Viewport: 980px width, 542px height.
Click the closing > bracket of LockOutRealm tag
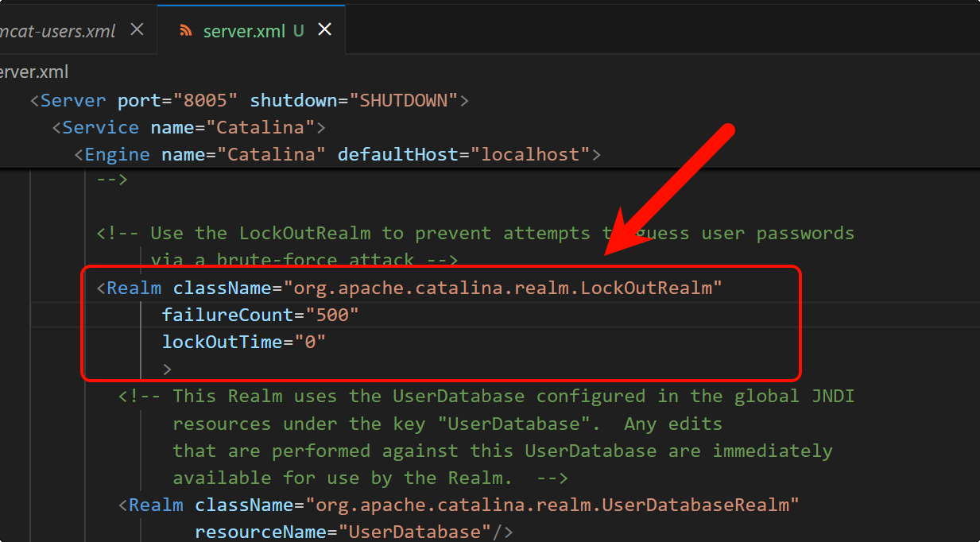point(167,369)
